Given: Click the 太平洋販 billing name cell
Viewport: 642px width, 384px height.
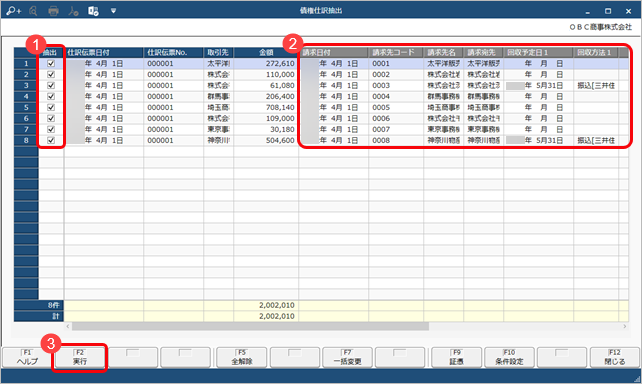Looking at the screenshot, I should click(443, 63).
